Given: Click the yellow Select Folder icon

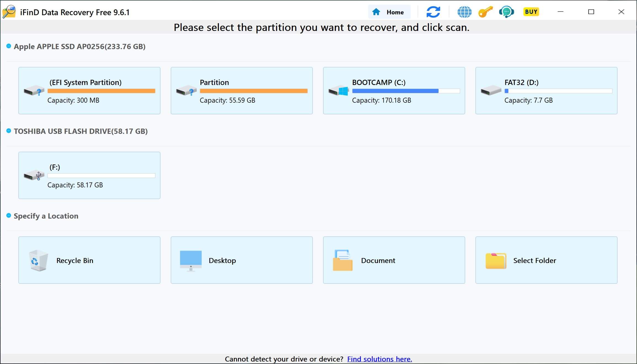Looking at the screenshot, I should point(496,261).
